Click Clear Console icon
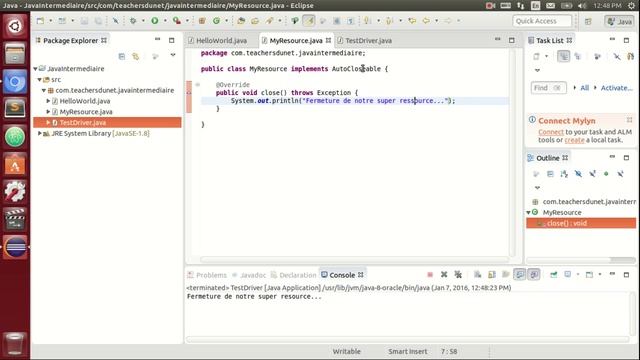 click(x=477, y=275)
